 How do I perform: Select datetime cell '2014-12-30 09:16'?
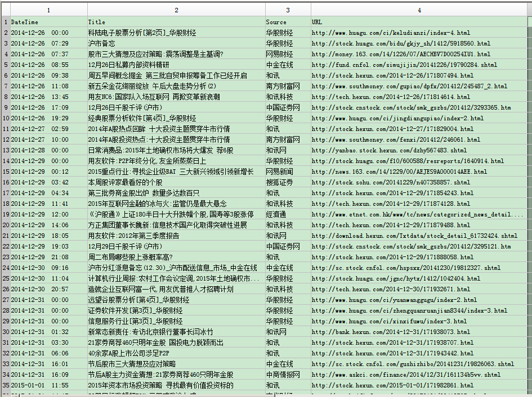point(49,268)
